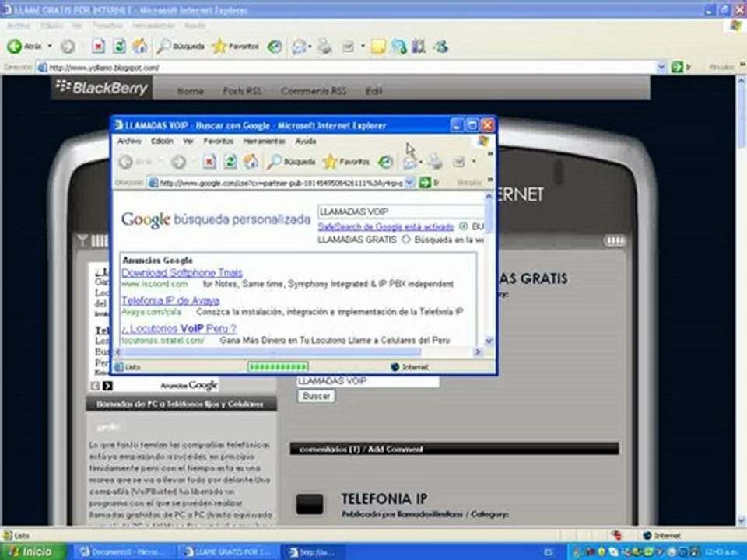Open Favoritos in the Google popup toolbar
747x560 pixels.
(x=345, y=162)
